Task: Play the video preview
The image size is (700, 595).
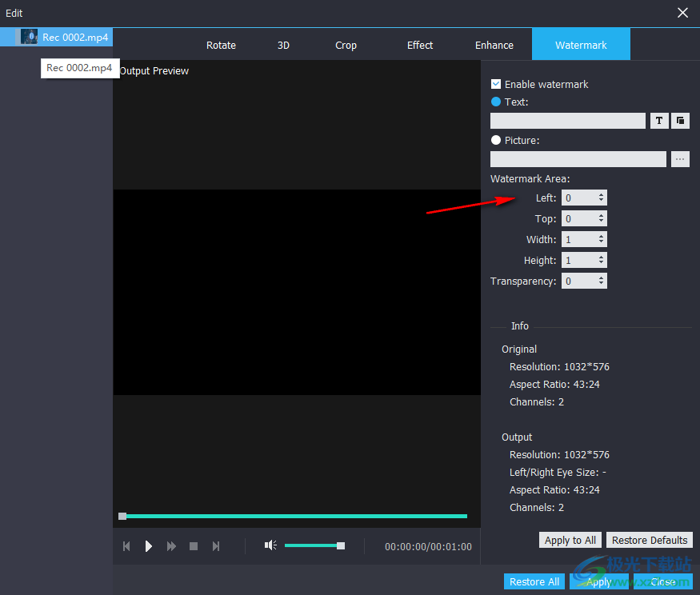Action: (x=149, y=546)
